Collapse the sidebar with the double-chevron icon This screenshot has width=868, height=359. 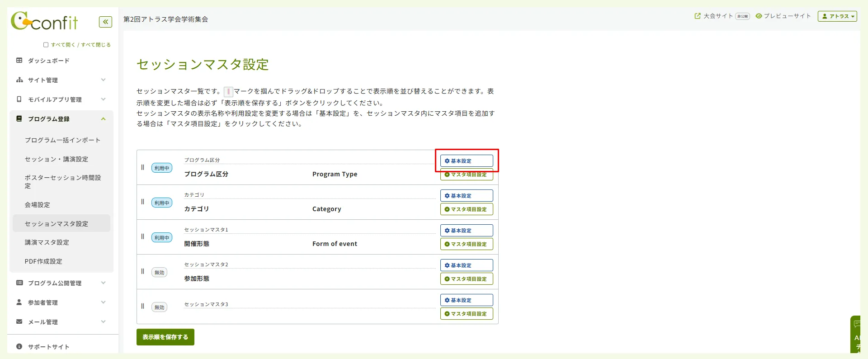click(x=105, y=22)
